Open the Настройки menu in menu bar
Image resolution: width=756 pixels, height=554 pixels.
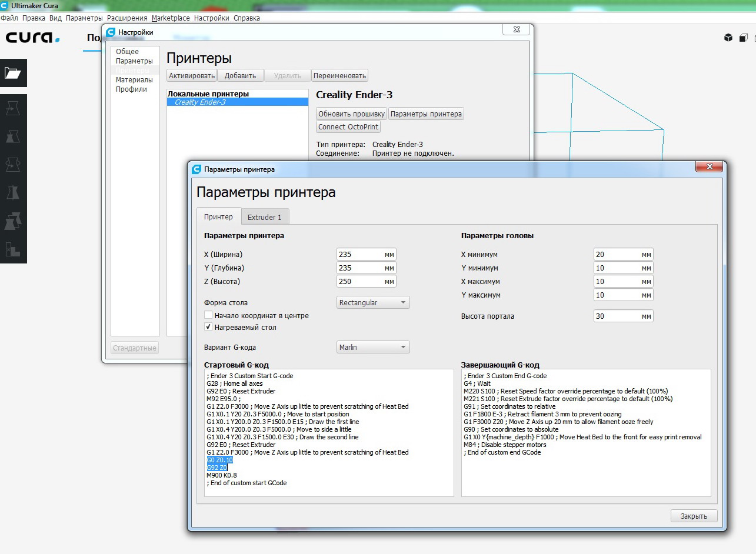[212, 18]
